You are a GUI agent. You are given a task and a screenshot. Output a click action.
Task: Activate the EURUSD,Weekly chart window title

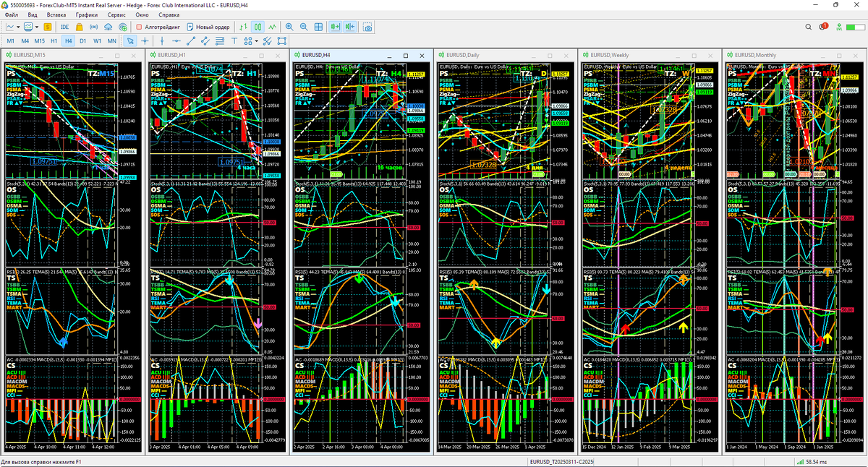pyautogui.click(x=610, y=55)
